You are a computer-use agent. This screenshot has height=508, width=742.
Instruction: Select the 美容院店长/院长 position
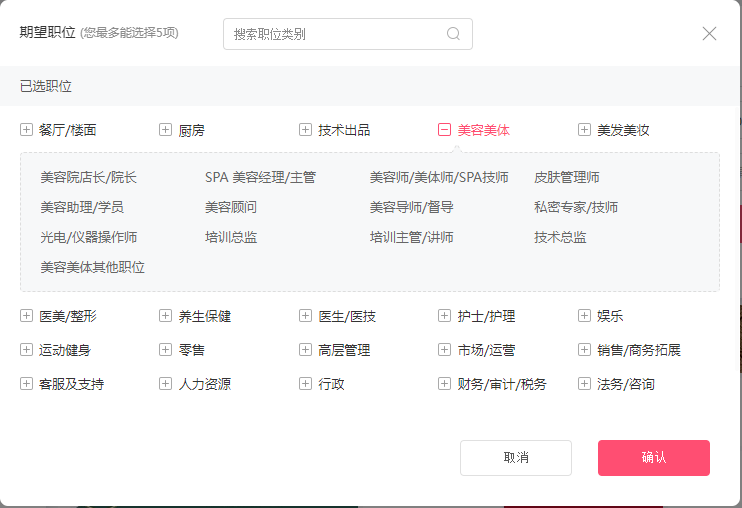click(88, 178)
